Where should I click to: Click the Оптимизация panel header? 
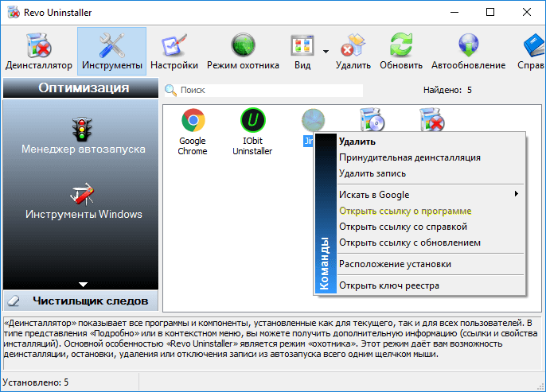pos(81,87)
